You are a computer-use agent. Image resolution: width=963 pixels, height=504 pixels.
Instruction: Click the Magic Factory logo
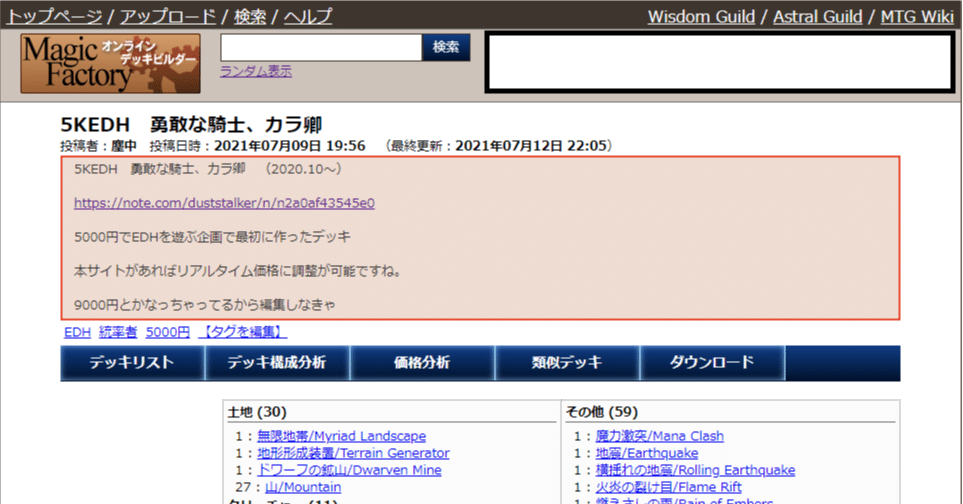111,64
